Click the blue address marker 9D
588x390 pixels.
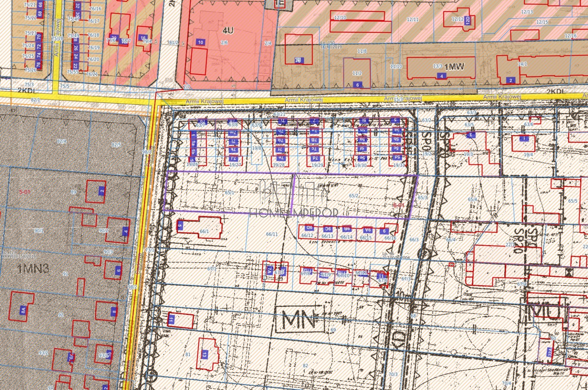(309, 227)
